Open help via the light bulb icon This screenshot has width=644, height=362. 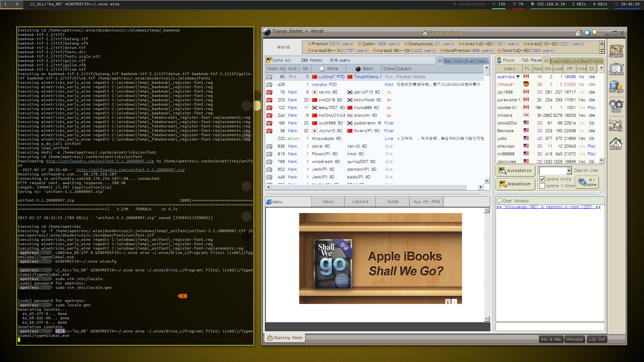[x=596, y=33]
